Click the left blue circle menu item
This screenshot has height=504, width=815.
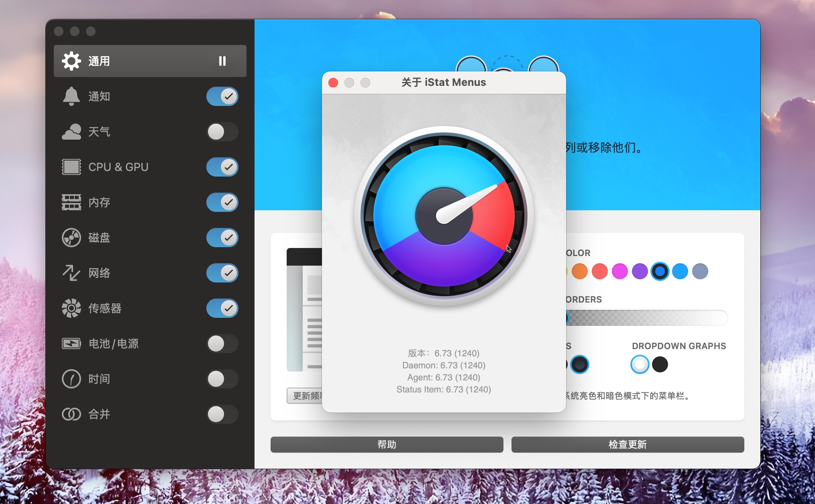point(471,64)
